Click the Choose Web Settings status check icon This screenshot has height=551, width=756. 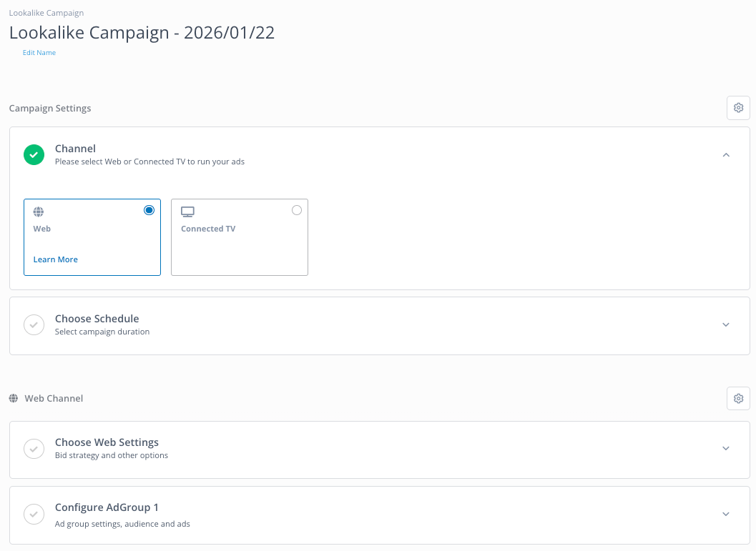tap(34, 448)
